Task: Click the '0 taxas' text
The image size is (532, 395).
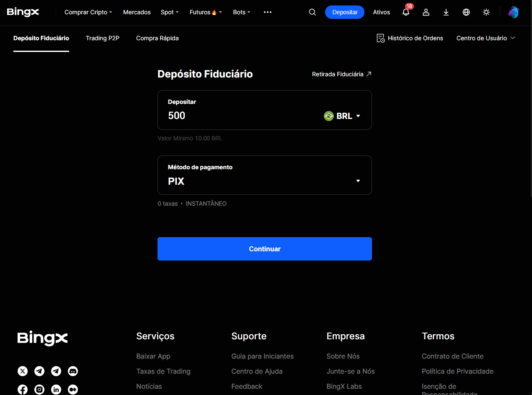Action: point(168,204)
